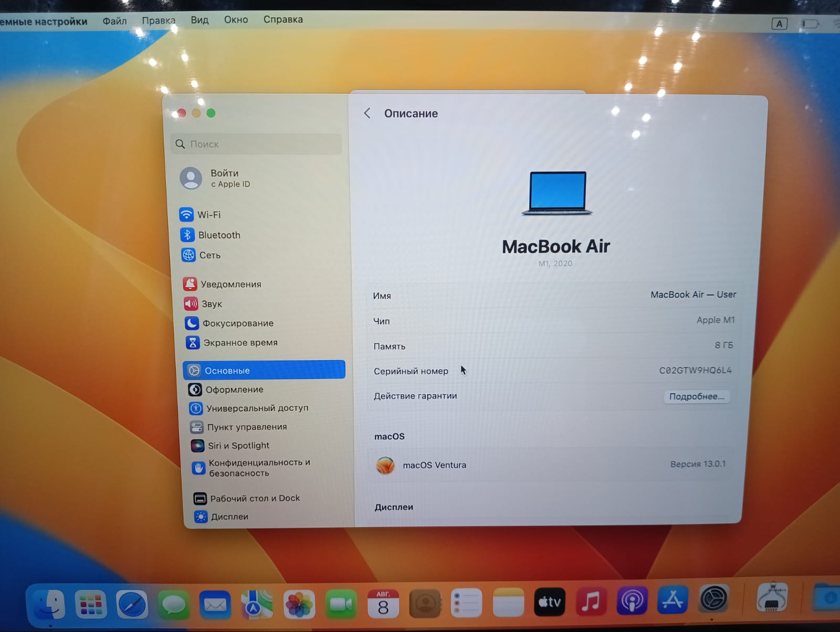
Task: Open Универсальный доступ accessibility settings
Action: pyautogui.click(x=257, y=408)
